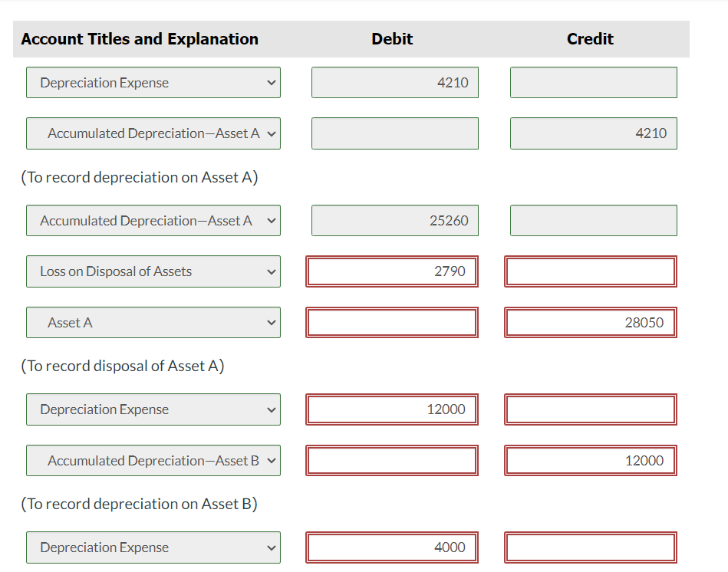Open the Depreciation Expense dropdown for Asset B entry
The width and height of the screenshot is (728, 572).
(x=153, y=409)
